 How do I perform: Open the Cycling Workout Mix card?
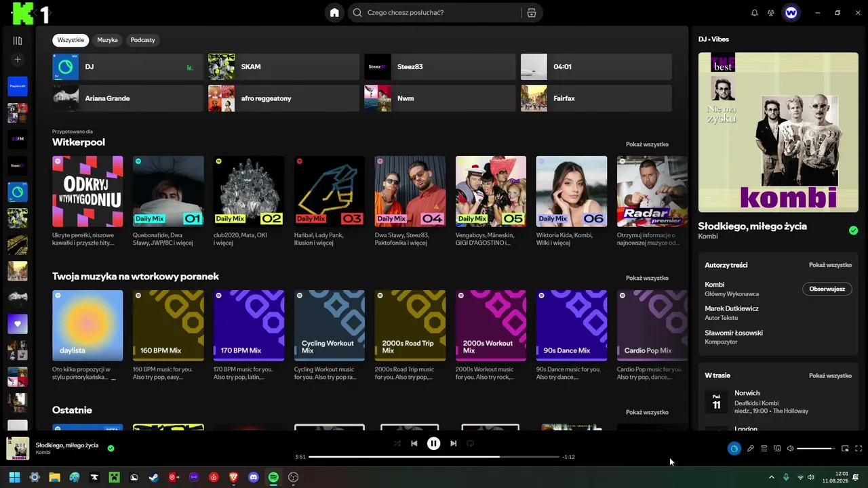point(330,335)
